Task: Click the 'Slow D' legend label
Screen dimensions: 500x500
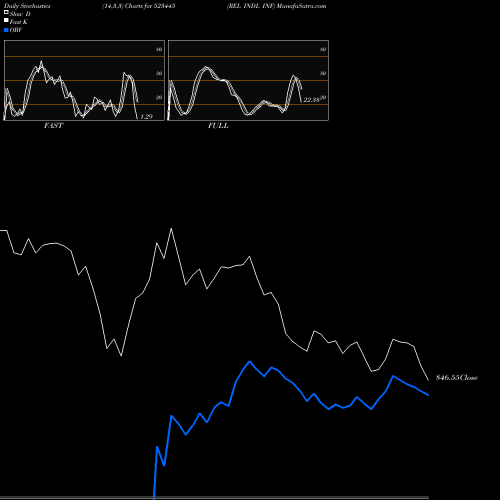Action: [20, 14]
